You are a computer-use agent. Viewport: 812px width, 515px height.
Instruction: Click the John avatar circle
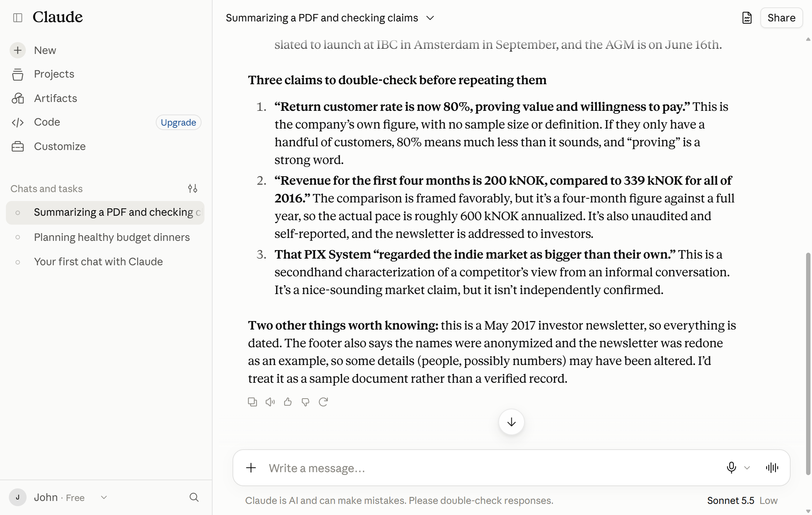(x=18, y=497)
